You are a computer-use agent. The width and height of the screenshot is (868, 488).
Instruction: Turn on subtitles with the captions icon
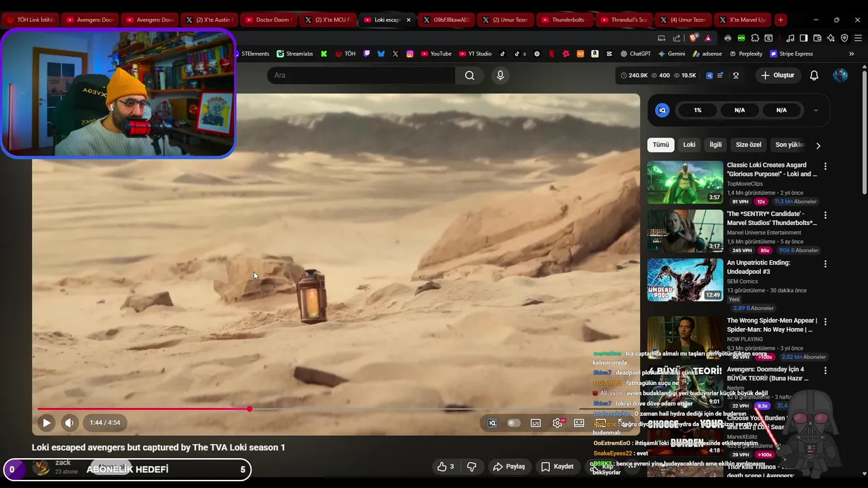pyautogui.click(x=536, y=423)
